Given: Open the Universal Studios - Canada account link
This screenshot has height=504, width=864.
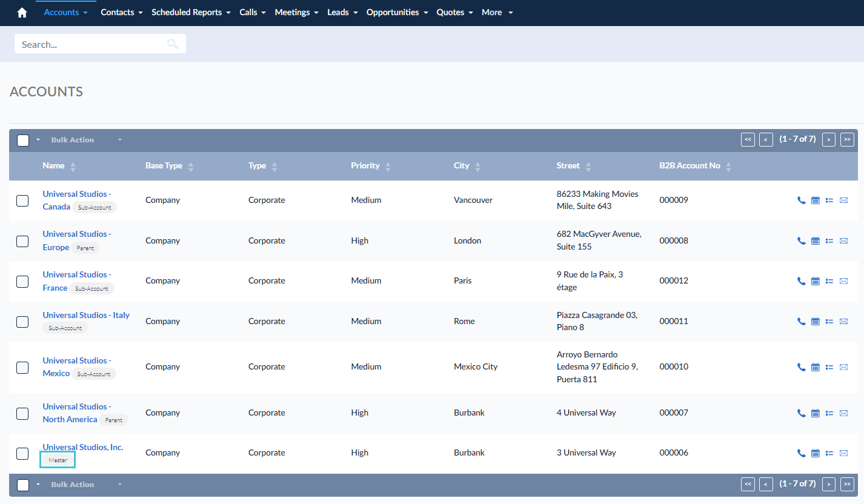Looking at the screenshot, I should tap(77, 201).
